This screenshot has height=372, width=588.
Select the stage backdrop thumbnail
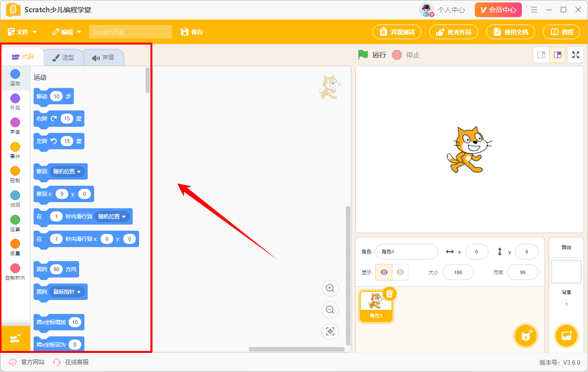566,271
